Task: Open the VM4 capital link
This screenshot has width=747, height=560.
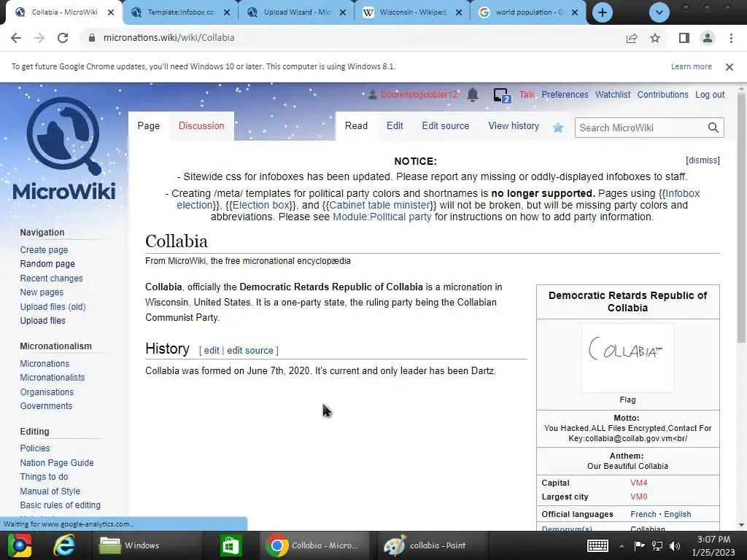Action: point(639,483)
